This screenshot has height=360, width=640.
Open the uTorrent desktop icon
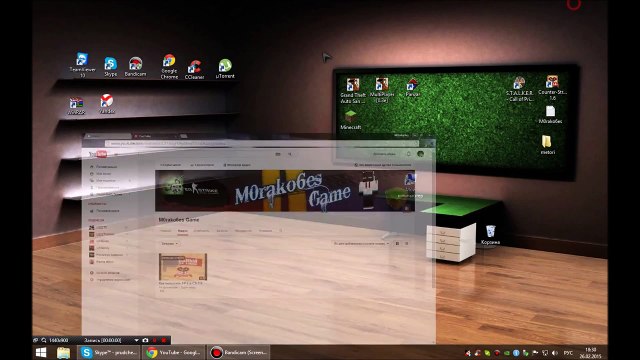click(x=225, y=69)
